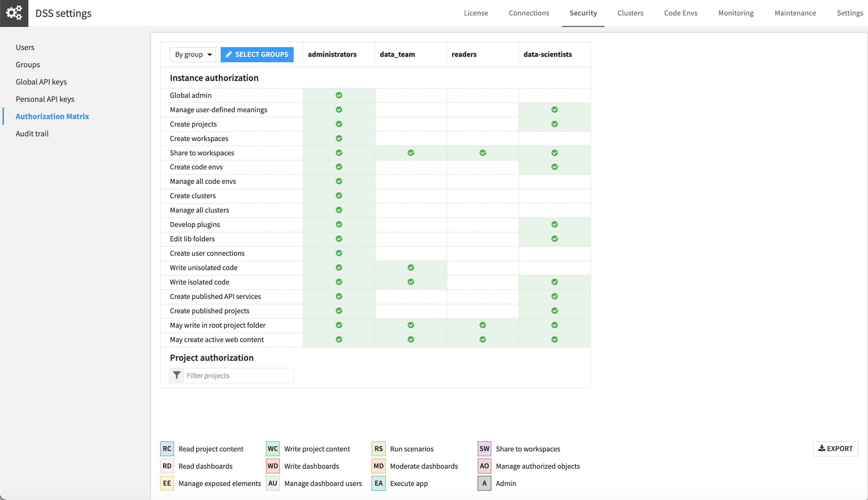Click the WD legend badge
This screenshot has height=500, width=868.
coord(273,466)
